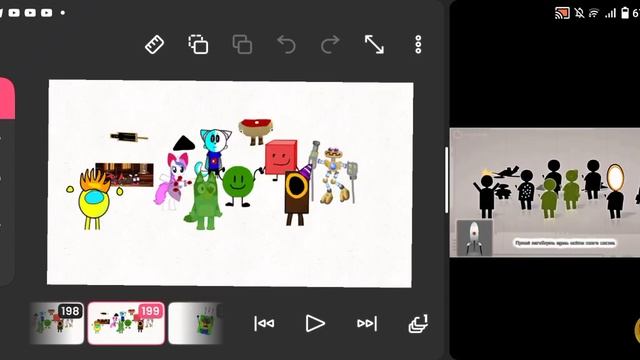Undo the last action
Viewport: 640px width, 360px height.
coord(286,44)
